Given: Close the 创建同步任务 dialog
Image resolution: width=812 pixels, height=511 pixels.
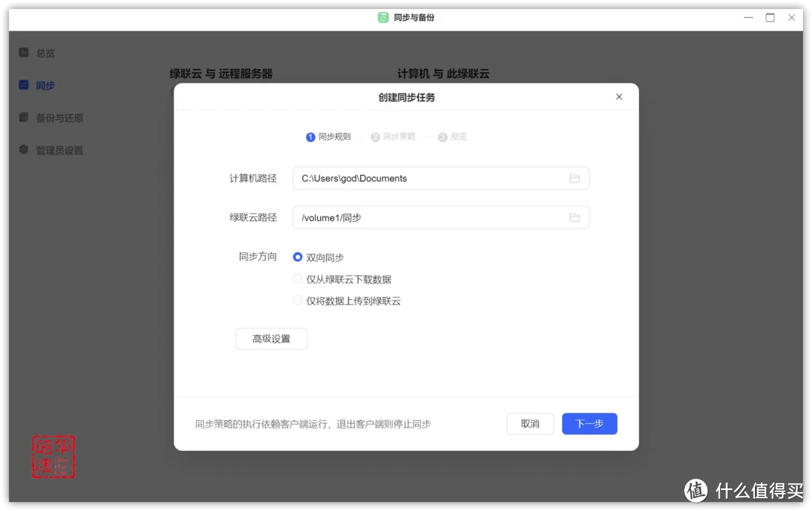Looking at the screenshot, I should coord(619,97).
